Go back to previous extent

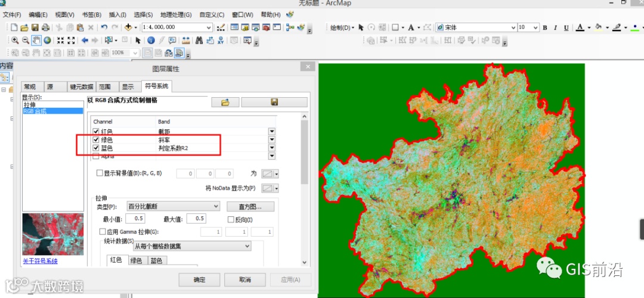[x=85, y=40]
